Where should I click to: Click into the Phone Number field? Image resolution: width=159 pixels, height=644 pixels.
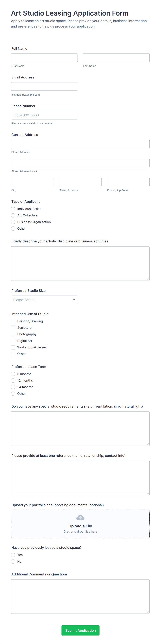tap(44, 115)
